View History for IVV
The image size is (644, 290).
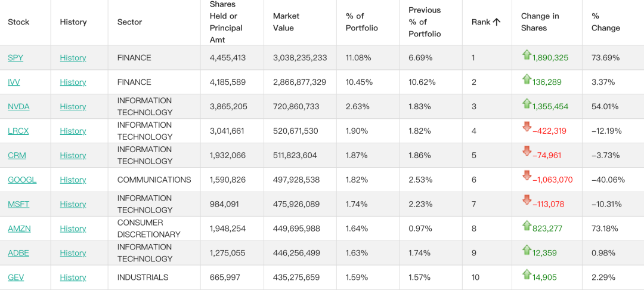tap(73, 82)
